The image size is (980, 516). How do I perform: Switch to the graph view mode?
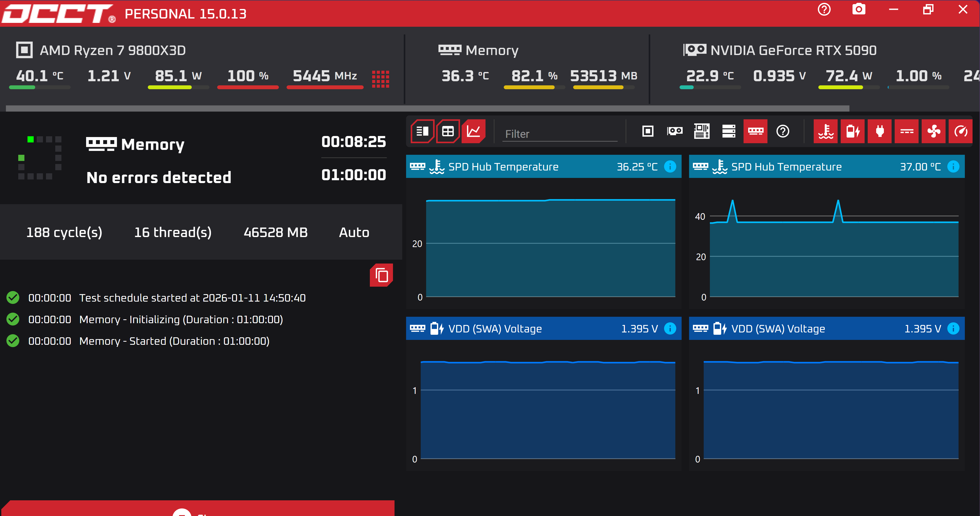(x=473, y=131)
